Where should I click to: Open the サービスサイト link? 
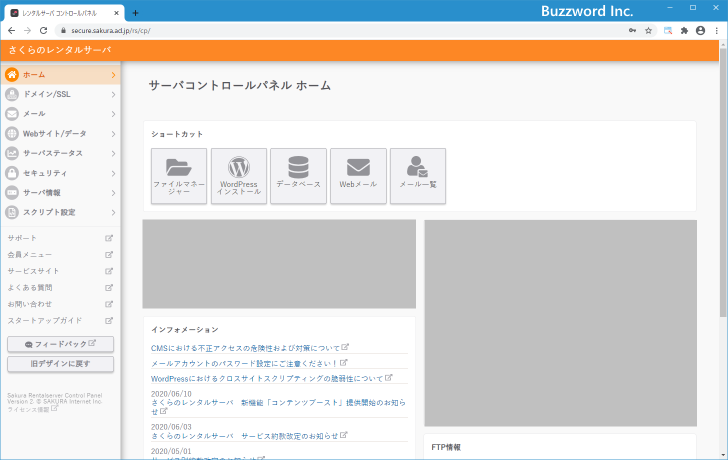(33, 271)
